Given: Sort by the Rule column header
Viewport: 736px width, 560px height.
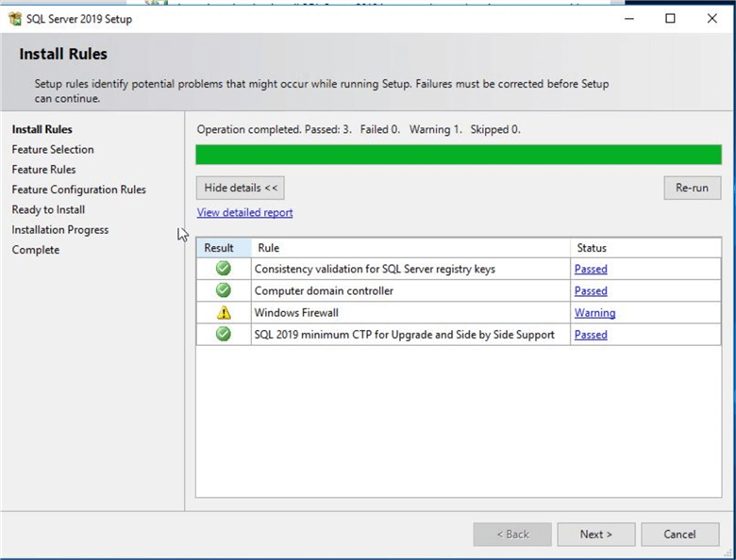Looking at the screenshot, I should click(x=410, y=248).
